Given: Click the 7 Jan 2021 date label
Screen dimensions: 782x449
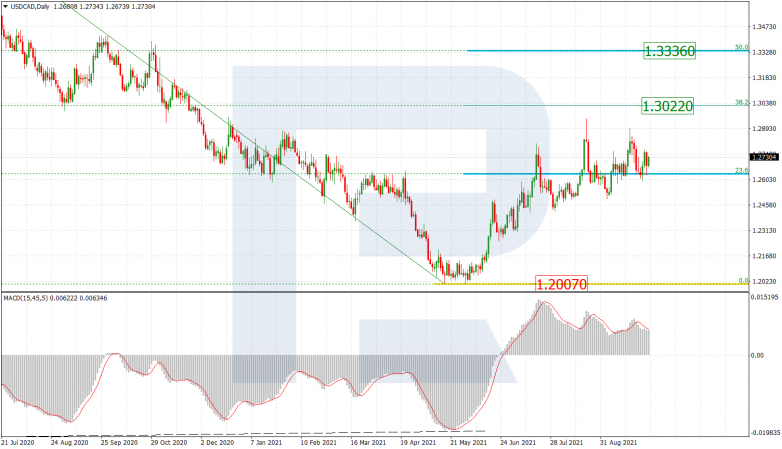Looking at the screenshot, I should (x=266, y=443).
